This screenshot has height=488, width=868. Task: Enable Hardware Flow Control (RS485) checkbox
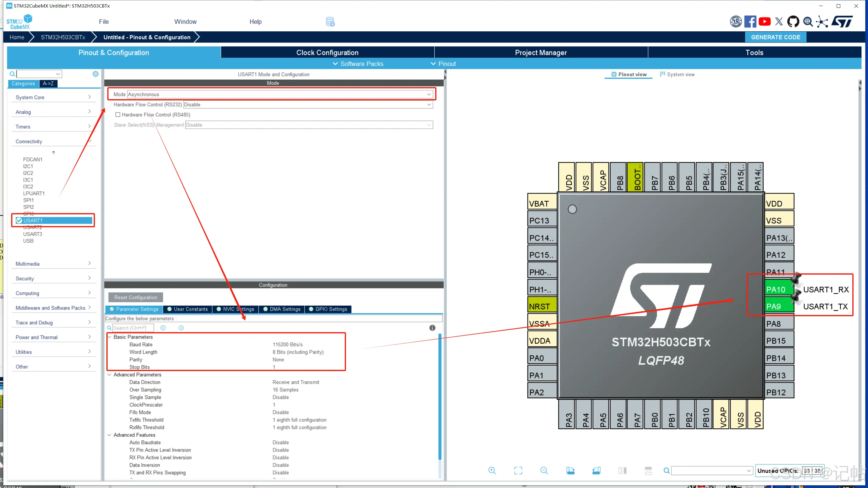(x=118, y=115)
